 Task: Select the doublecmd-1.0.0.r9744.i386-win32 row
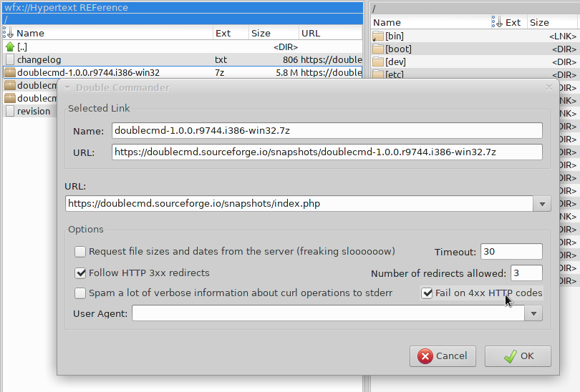click(183, 72)
